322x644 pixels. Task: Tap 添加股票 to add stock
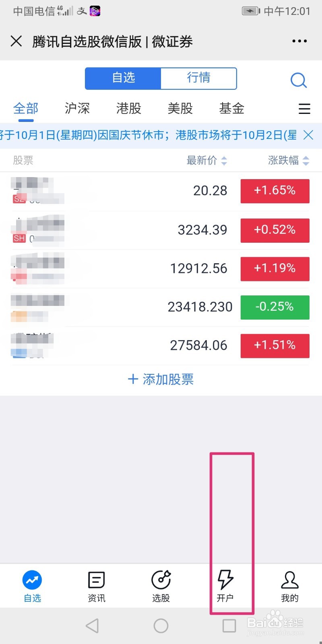point(161,379)
